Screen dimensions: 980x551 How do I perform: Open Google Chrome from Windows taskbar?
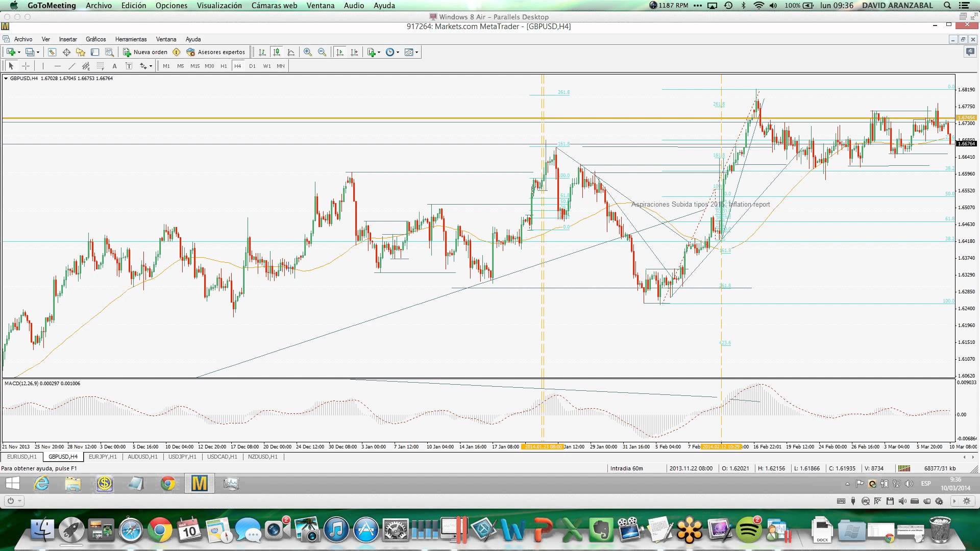click(168, 483)
